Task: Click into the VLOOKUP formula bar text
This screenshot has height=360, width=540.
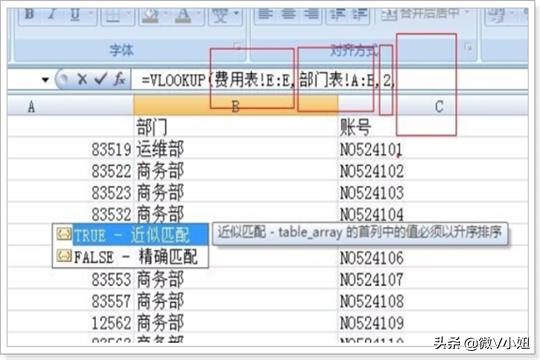Action: [269, 80]
